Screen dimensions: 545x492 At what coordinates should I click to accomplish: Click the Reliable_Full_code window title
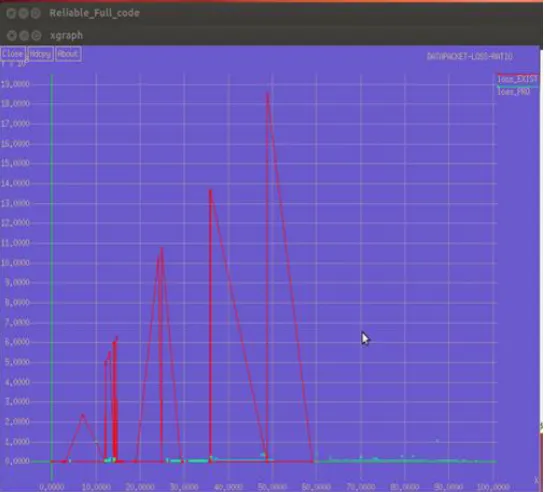[x=95, y=13]
